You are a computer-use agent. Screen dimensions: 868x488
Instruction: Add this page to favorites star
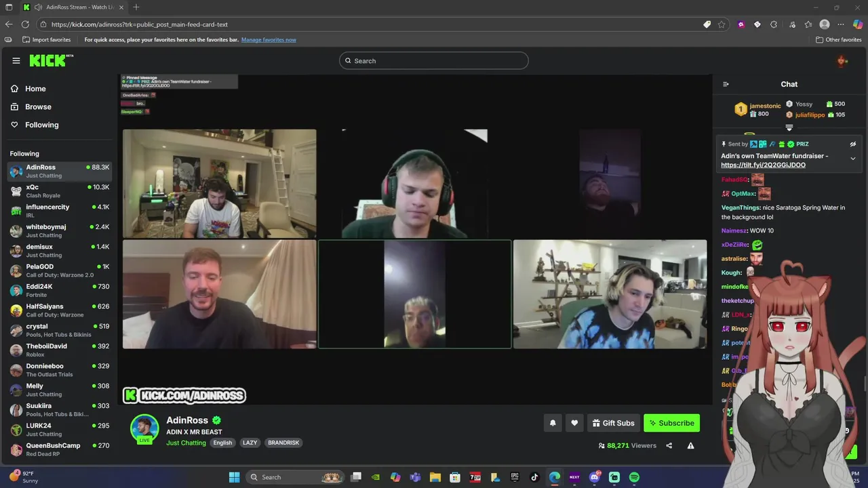click(722, 24)
